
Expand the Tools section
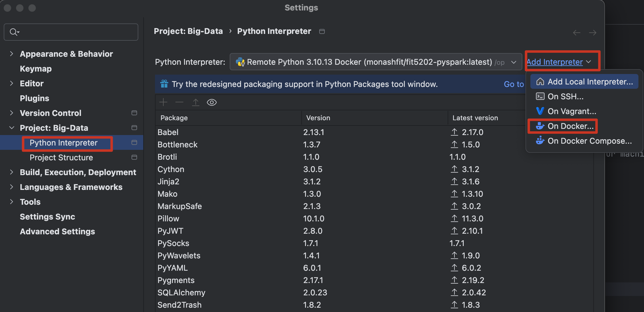tap(11, 202)
